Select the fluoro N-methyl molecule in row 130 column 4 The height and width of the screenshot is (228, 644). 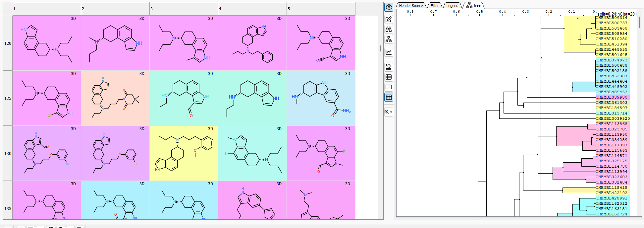[x=252, y=153]
